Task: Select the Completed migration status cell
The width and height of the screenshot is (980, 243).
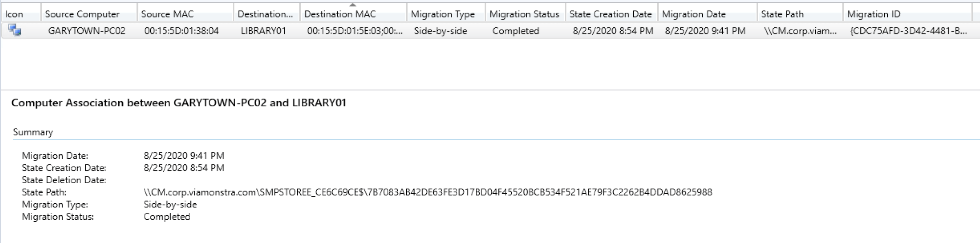Action: 516,30
